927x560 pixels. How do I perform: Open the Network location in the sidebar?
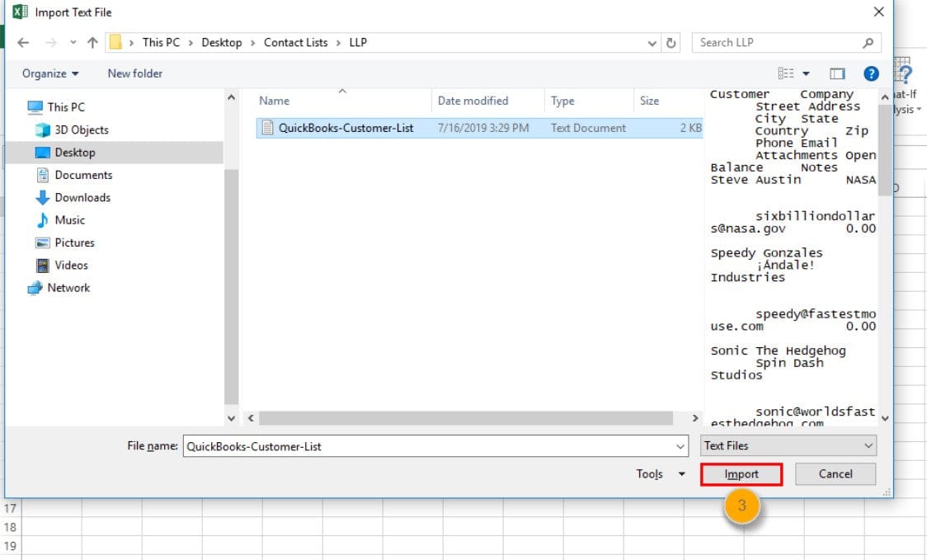pyautogui.click(x=67, y=287)
